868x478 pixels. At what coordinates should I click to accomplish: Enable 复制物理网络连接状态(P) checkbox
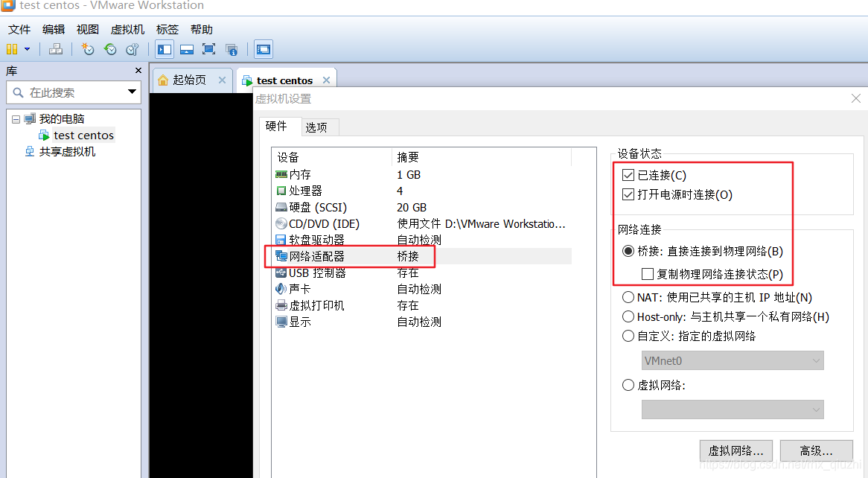(x=647, y=274)
